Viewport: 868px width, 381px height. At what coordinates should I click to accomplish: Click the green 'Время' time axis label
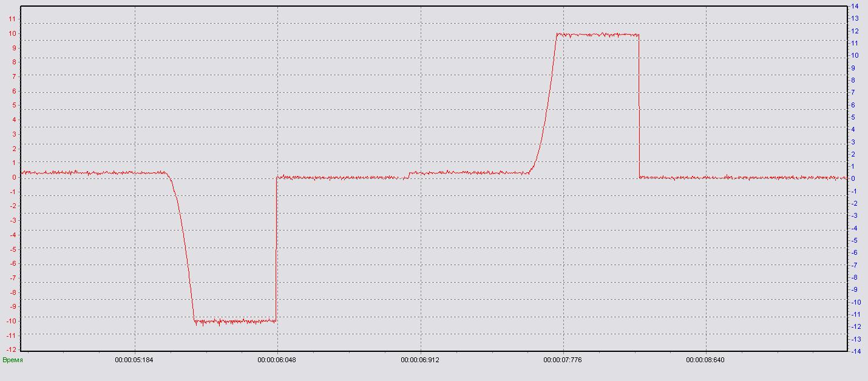13,360
